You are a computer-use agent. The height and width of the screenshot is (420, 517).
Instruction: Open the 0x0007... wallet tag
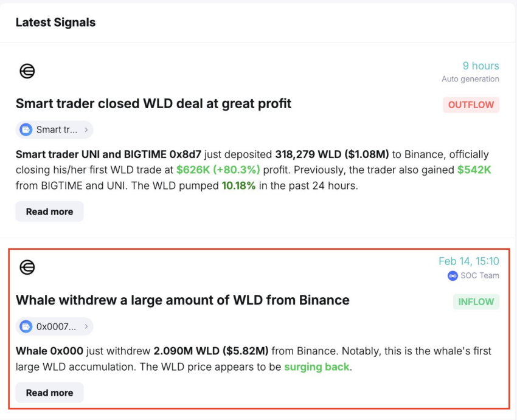point(54,326)
